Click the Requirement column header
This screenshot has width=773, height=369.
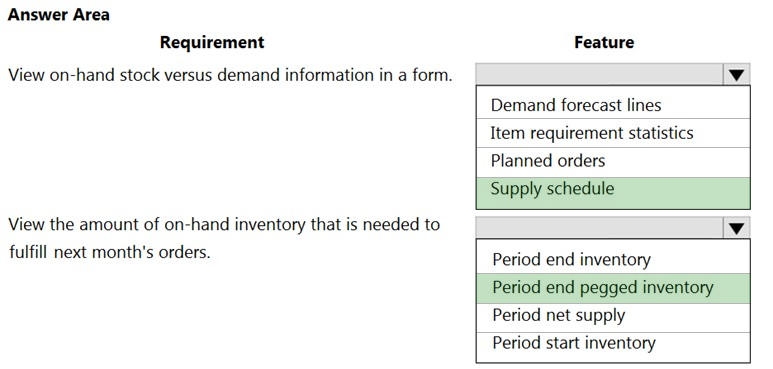pyautogui.click(x=212, y=42)
